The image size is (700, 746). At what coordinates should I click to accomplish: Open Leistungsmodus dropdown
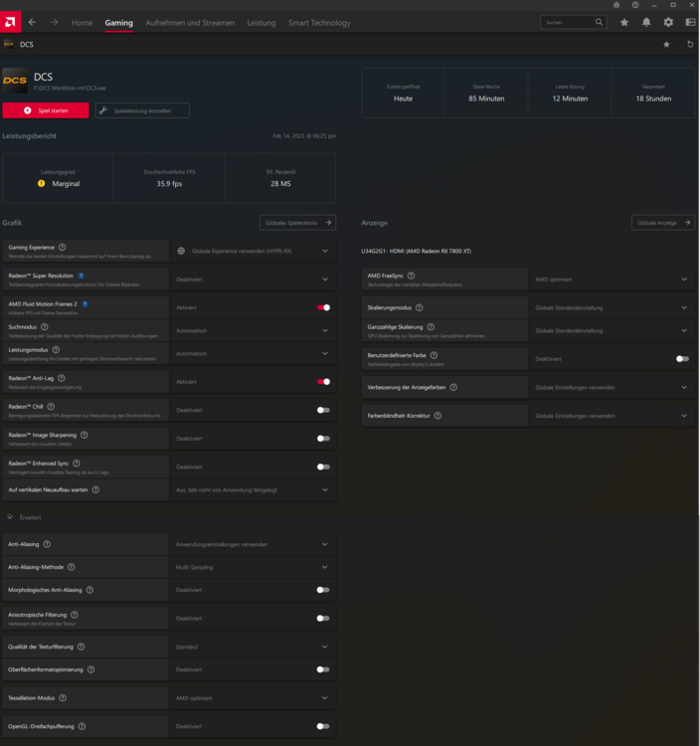coord(253,353)
